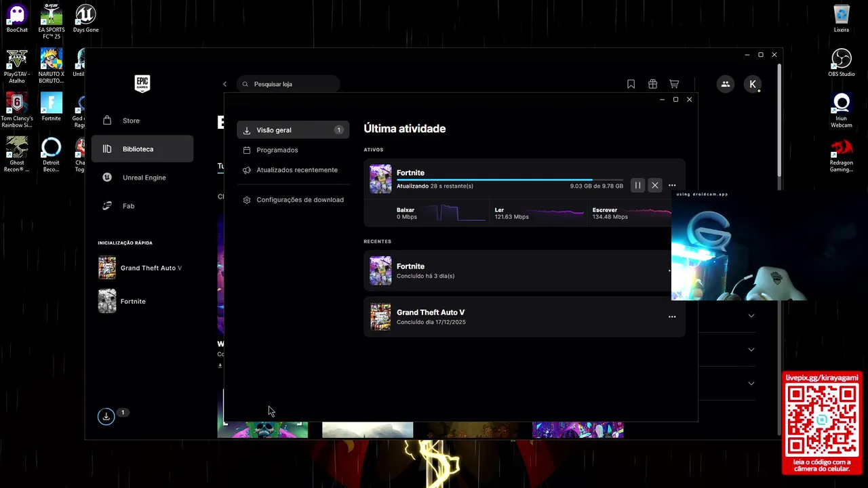Open PlayGTAV Atalho desktop shortcut
Screen dimensions: 868x488
17,66
